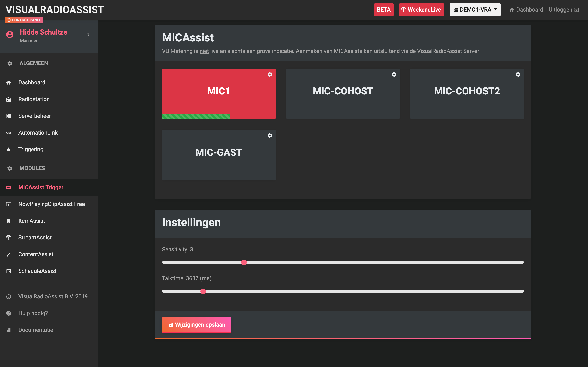Open the DEMO1-VRA server dropdown

coord(475,10)
